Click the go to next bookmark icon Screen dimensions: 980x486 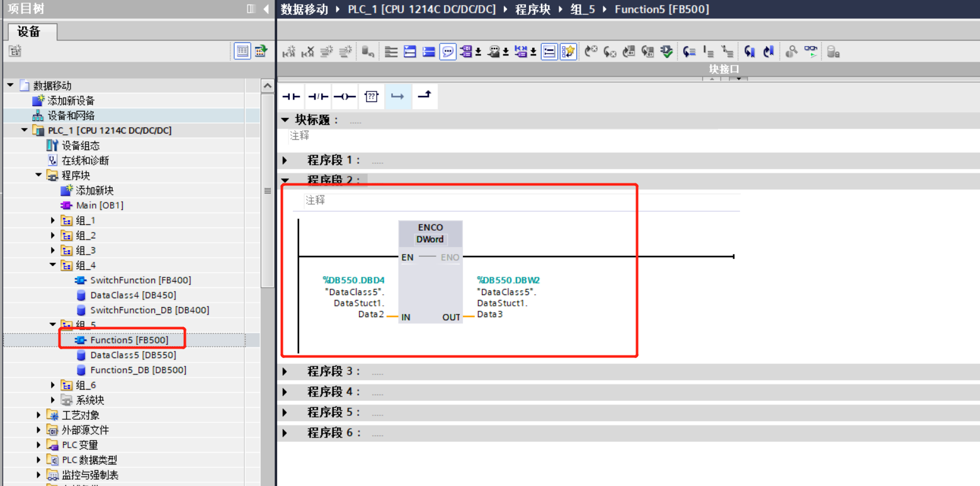(749, 52)
